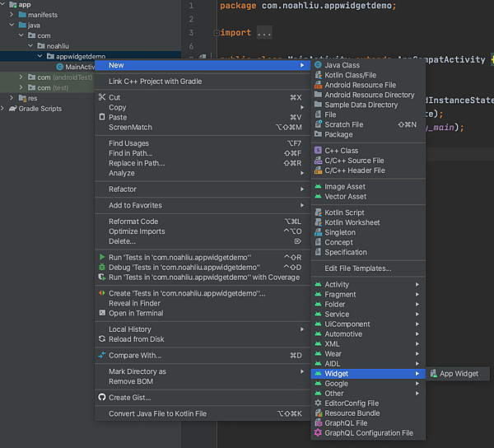Screen dimensions: 494x448
Task: Click the GraphQL Configuration File icon
Action: click(318, 432)
